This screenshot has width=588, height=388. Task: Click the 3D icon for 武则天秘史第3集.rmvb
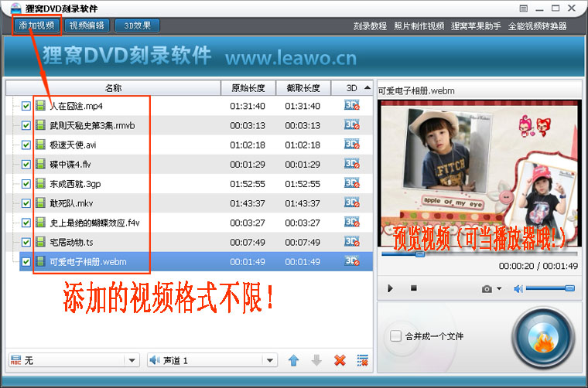click(x=352, y=124)
